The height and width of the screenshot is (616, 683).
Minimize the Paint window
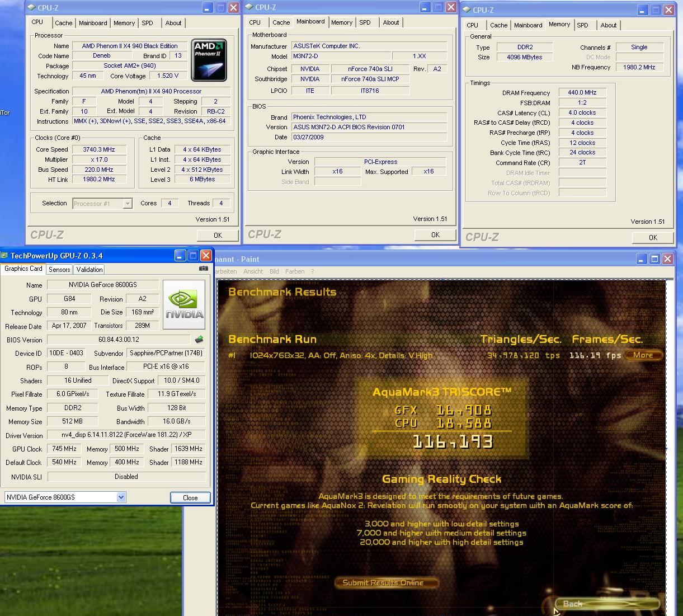point(642,258)
